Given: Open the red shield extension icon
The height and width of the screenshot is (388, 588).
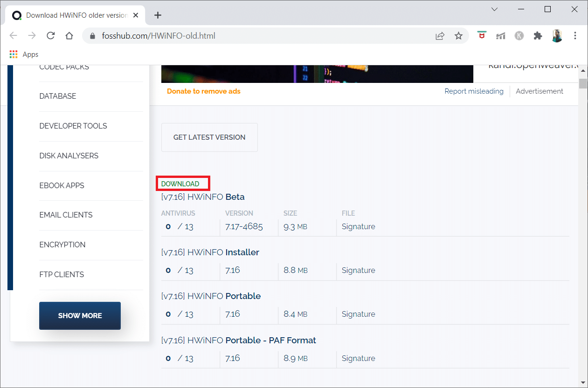Looking at the screenshot, I should 482,36.
